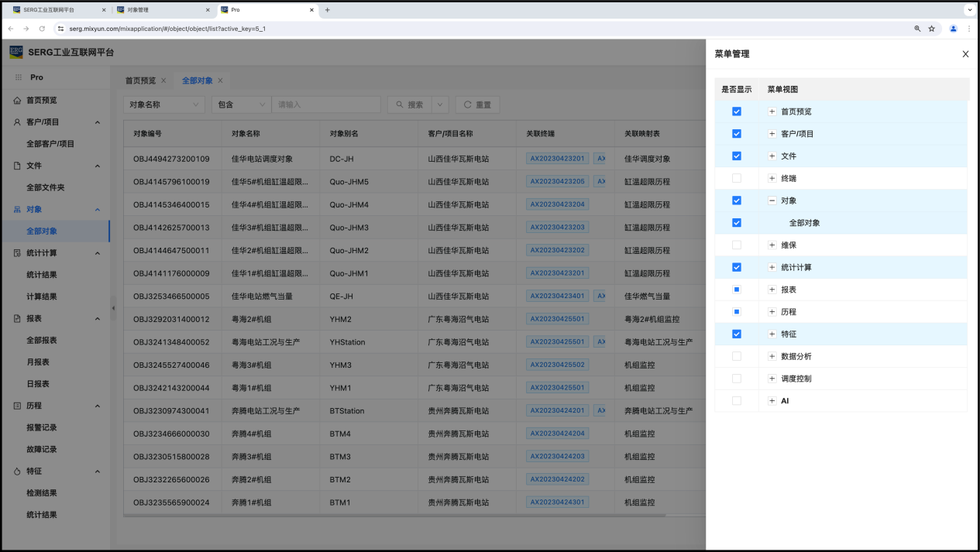
Task: Click the 搜索 button
Action: tap(409, 105)
